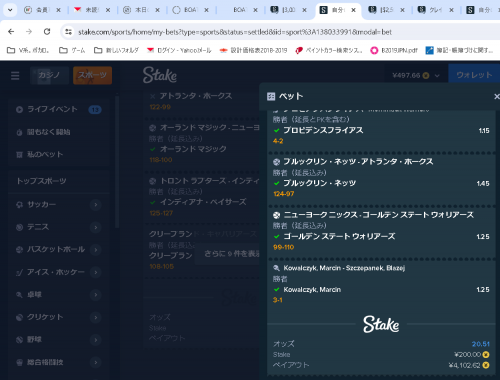The height and width of the screenshot is (380, 500).
Task: Expand the 野球 chevron
Action: point(96,340)
